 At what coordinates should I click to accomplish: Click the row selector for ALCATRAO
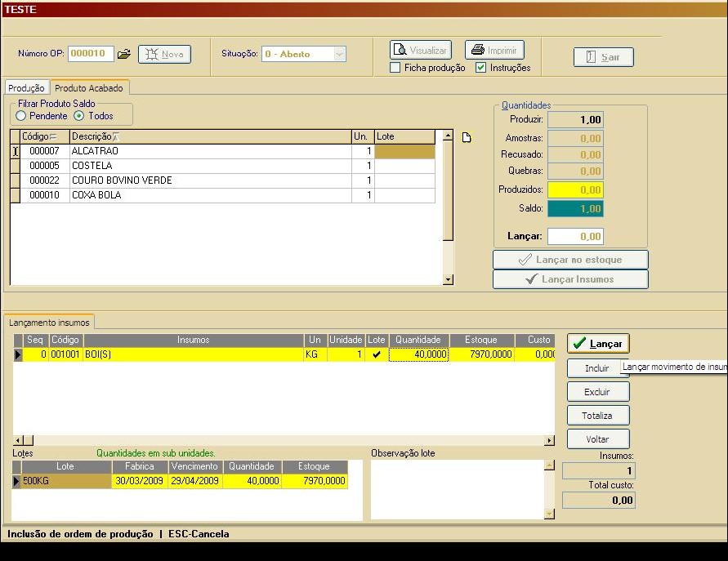pos(16,151)
